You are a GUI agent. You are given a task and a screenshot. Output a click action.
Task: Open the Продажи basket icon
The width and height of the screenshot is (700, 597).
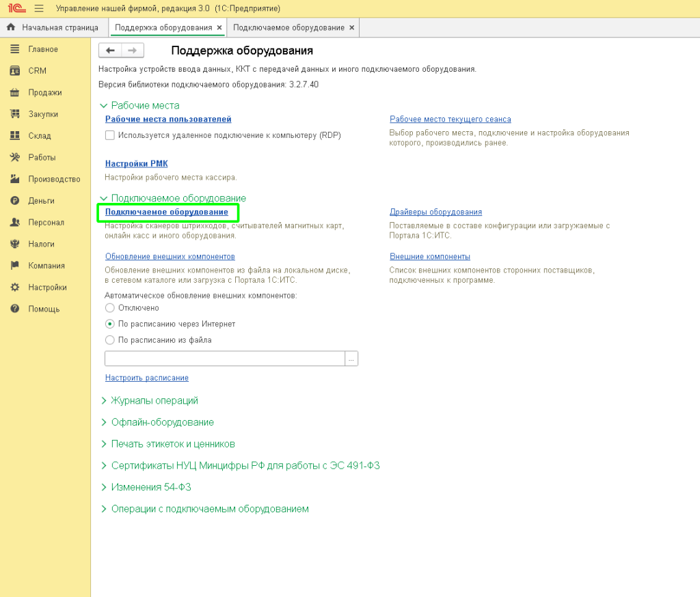pyautogui.click(x=14, y=93)
